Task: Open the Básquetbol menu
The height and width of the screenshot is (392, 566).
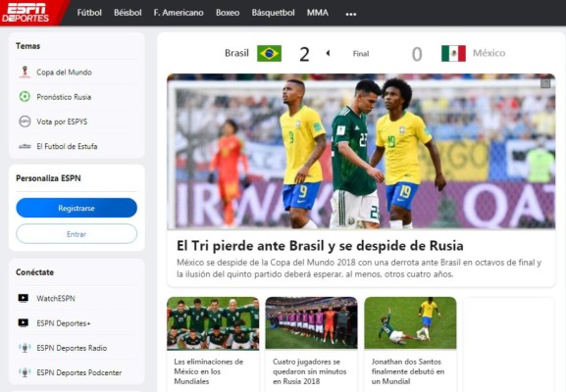Action: (273, 13)
